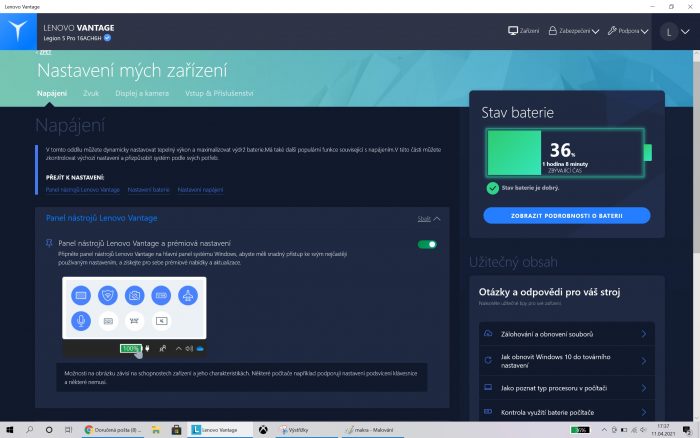Click the Lenovo Vantage home logo
Screen dimensions: 700x438
tap(17, 31)
